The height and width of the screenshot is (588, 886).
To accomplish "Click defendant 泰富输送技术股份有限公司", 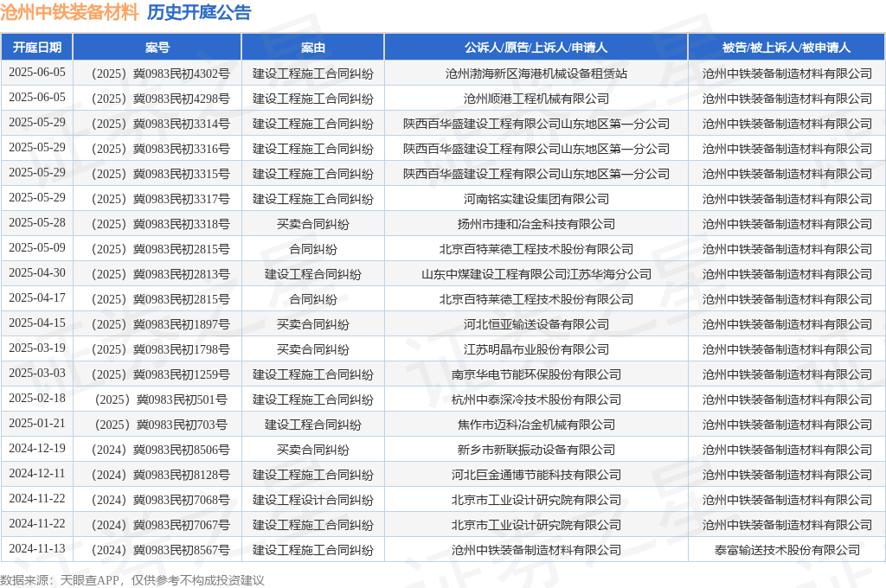I will [x=787, y=550].
